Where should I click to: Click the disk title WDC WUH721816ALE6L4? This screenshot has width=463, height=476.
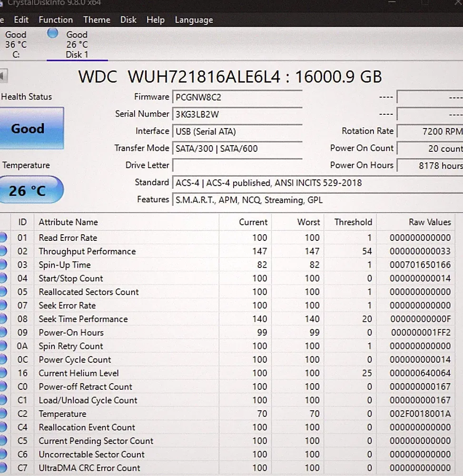pyautogui.click(x=230, y=77)
